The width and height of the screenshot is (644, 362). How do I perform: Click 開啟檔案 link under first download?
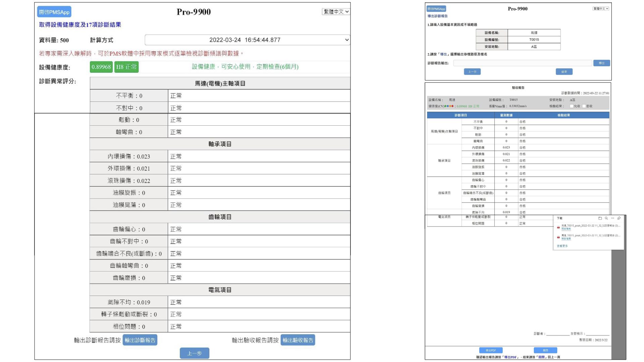click(x=566, y=229)
